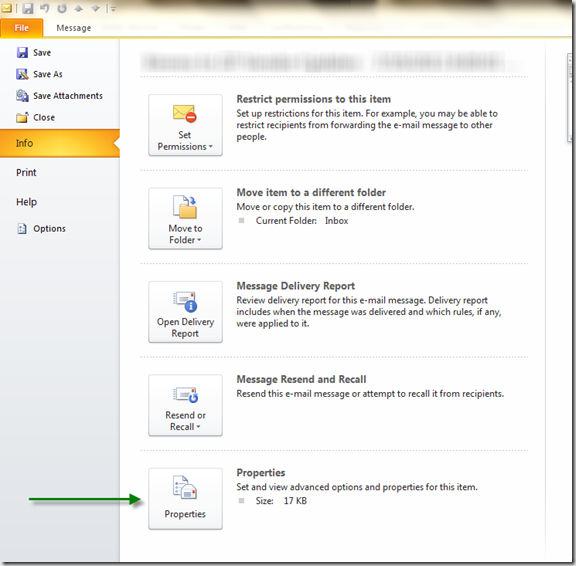Click the Save As icon
The image size is (576, 566).
[22, 74]
